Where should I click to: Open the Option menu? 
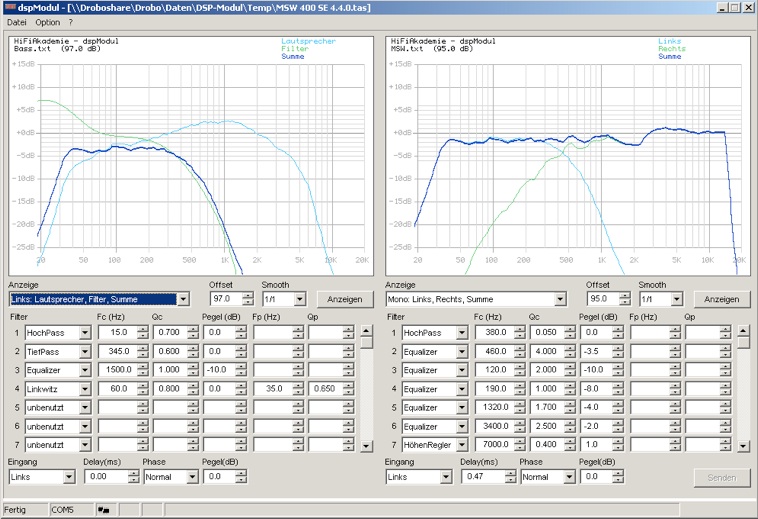47,22
